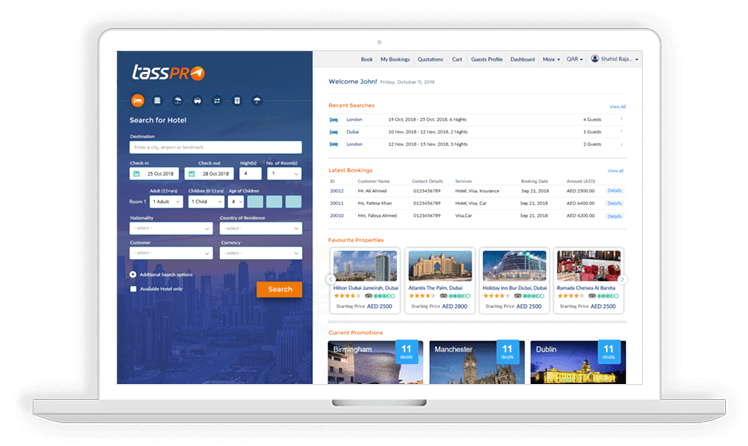Select the beach umbrella holiday icon
The height and width of the screenshot is (446, 748).
point(177,101)
